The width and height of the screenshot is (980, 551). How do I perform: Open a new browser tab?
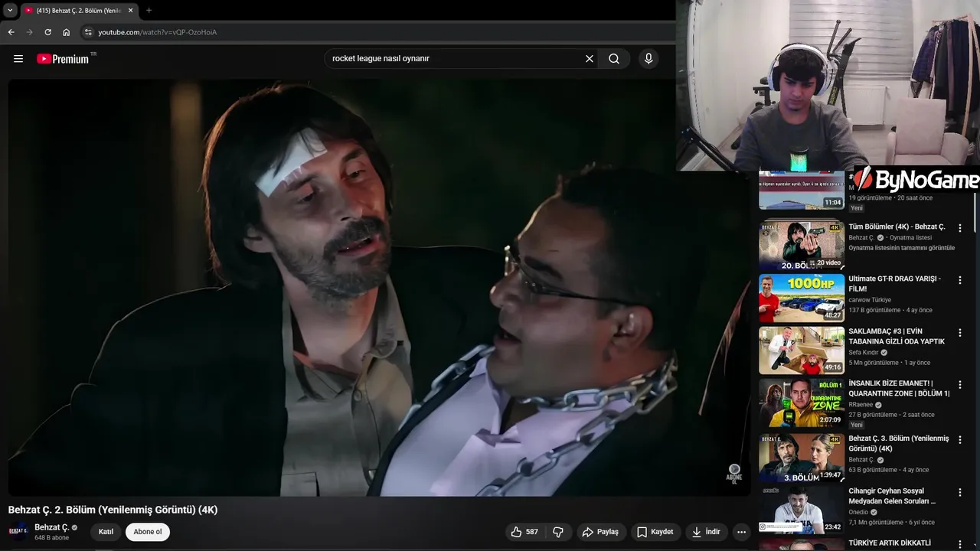(x=149, y=11)
